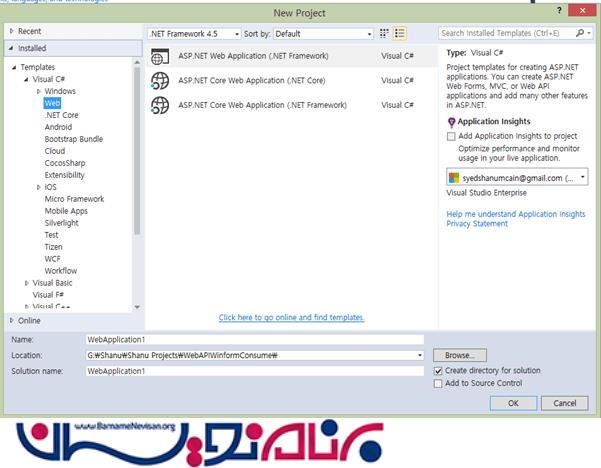601x468 pixels.
Task: Click the Application Insights lightbulb icon
Action: coord(451,121)
